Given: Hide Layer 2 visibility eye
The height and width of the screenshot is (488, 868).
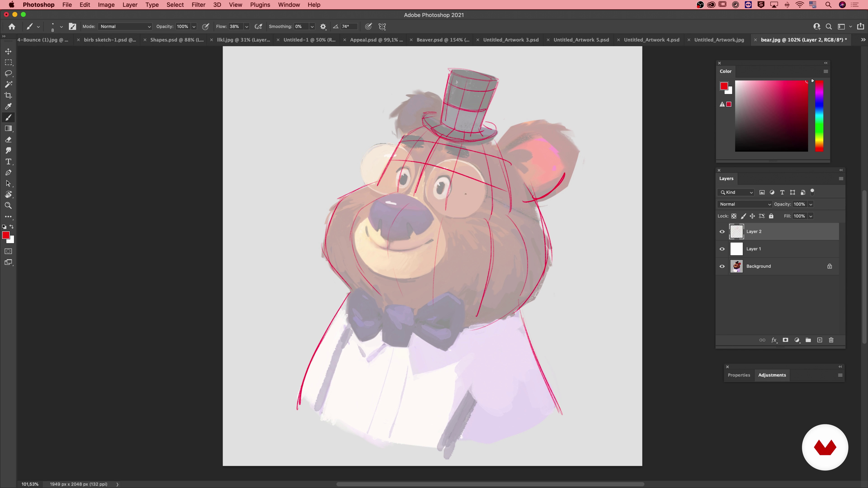Looking at the screenshot, I should (722, 231).
